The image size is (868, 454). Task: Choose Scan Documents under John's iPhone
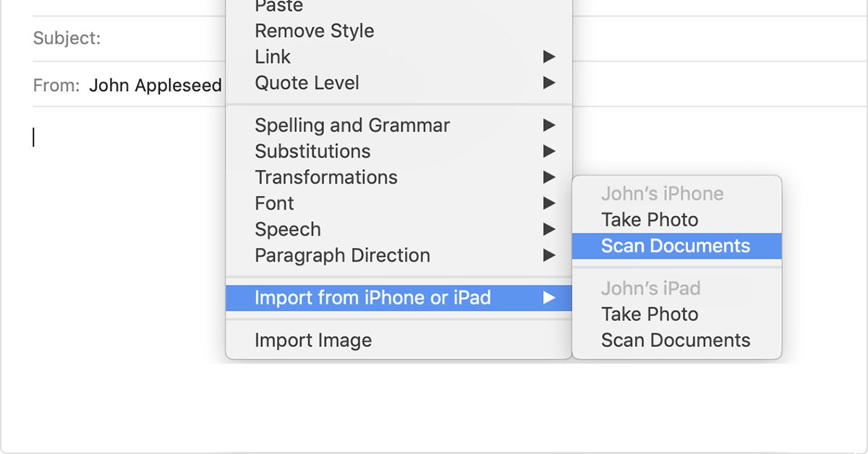click(x=677, y=246)
